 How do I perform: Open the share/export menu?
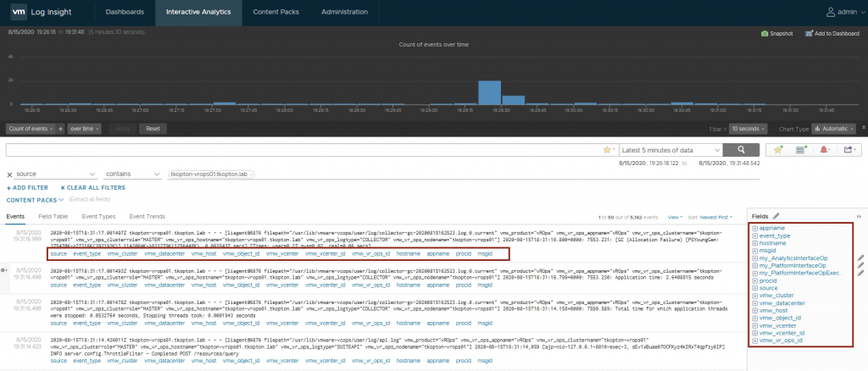[x=849, y=150]
